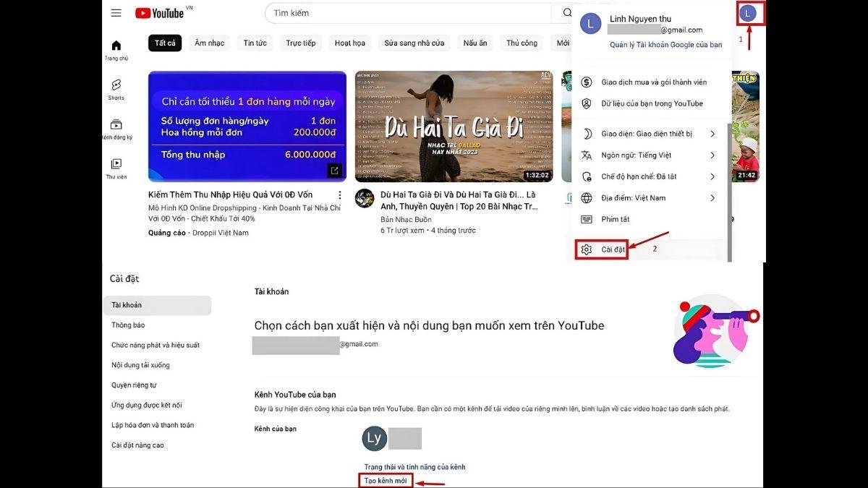Open the hamburger guide menu
This screenshot has width=868, height=488.
(x=116, y=13)
